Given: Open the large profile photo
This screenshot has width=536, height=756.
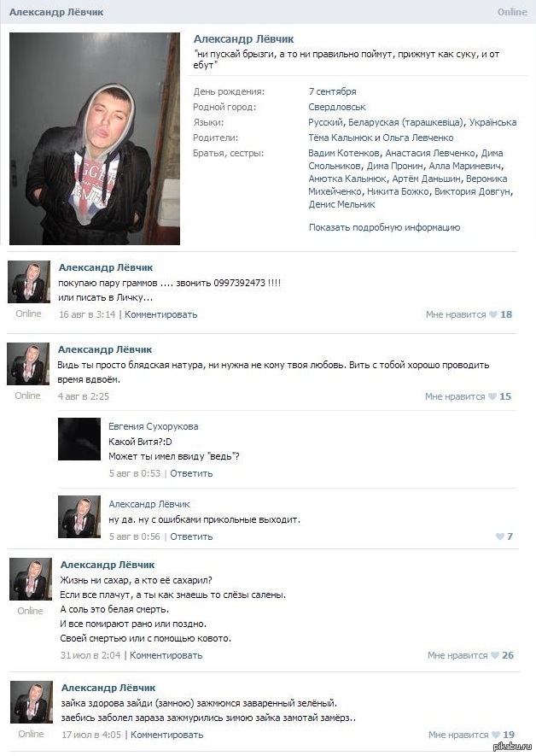Looking at the screenshot, I should pos(95,139).
